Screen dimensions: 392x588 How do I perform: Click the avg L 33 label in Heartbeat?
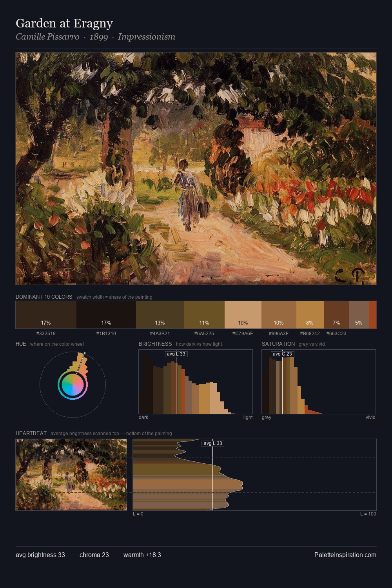coord(213,443)
